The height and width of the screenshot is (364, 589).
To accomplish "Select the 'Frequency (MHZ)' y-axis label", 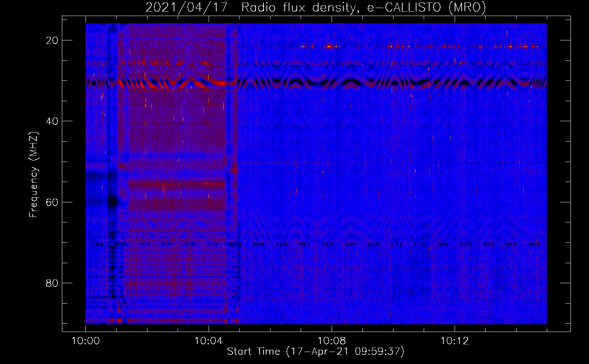I will point(33,175).
